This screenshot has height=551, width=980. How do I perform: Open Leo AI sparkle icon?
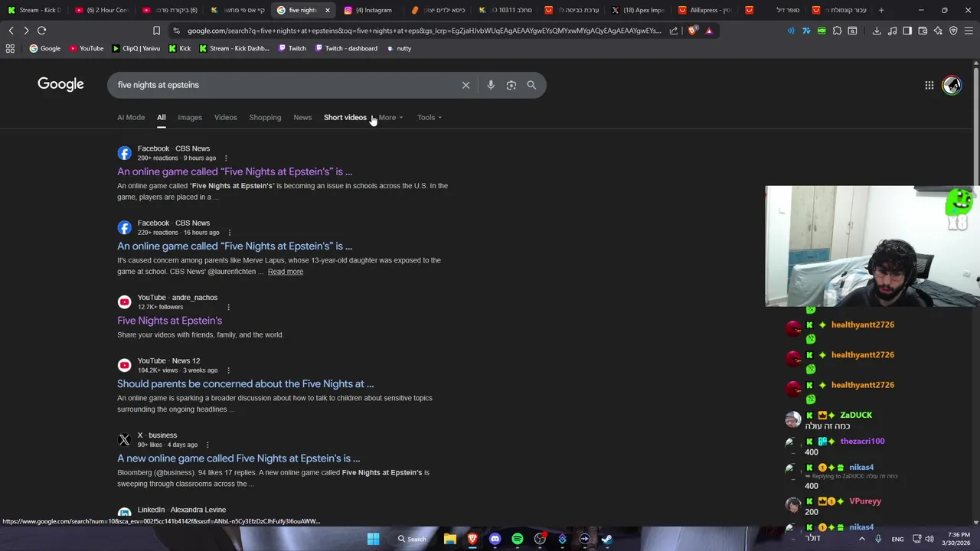coord(938,31)
